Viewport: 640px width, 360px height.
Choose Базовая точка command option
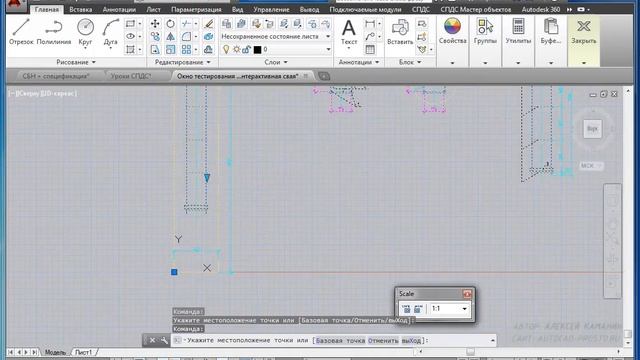pyautogui.click(x=340, y=340)
